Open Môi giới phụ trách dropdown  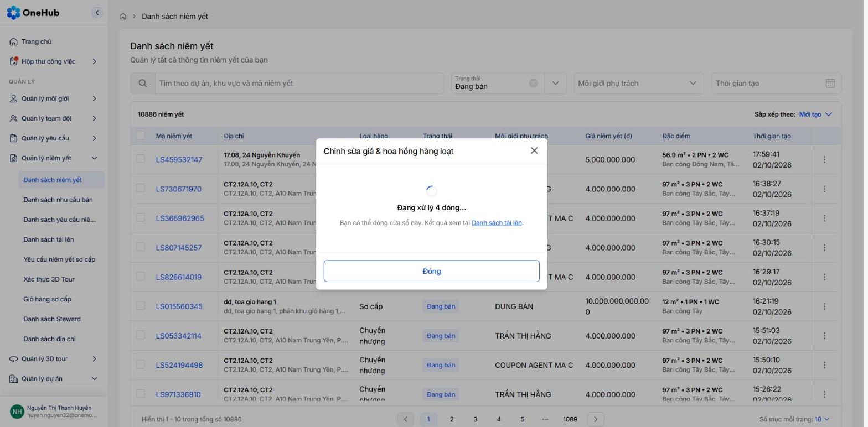pos(639,84)
